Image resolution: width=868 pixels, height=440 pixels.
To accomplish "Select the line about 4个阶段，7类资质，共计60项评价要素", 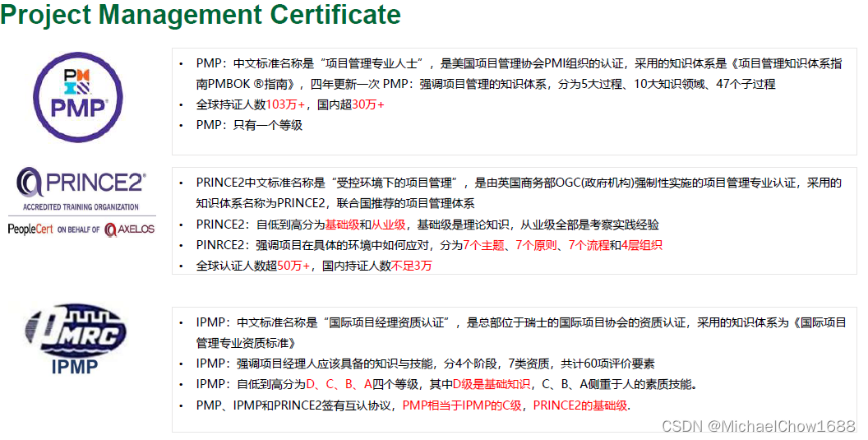I will [x=425, y=364].
